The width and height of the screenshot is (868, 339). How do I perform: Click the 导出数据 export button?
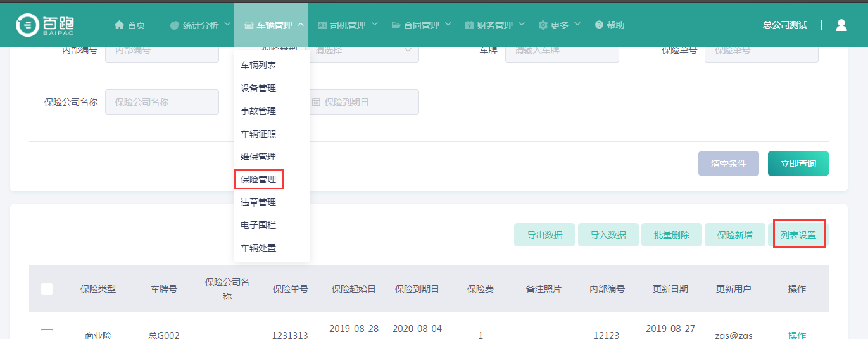544,235
